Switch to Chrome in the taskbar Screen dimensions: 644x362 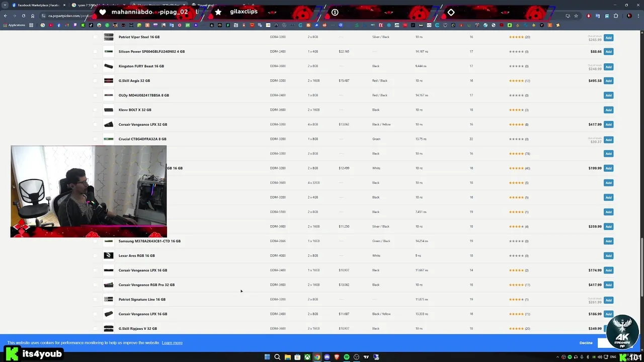tap(317, 357)
